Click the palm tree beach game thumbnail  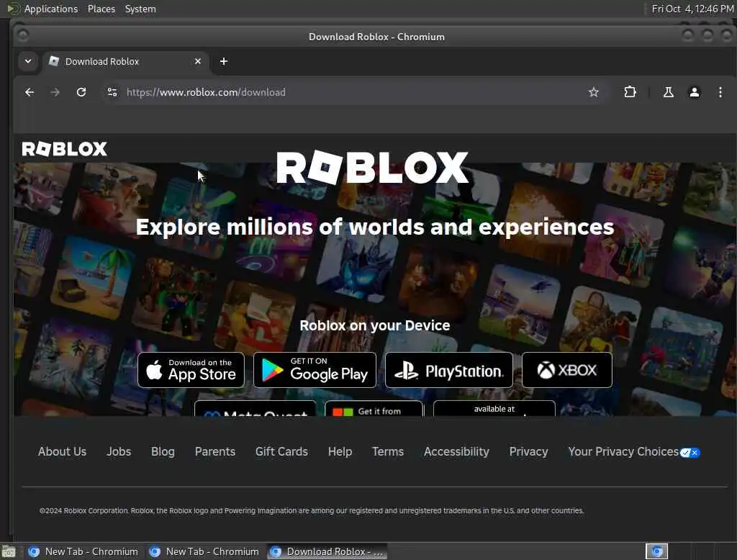coord(91,277)
